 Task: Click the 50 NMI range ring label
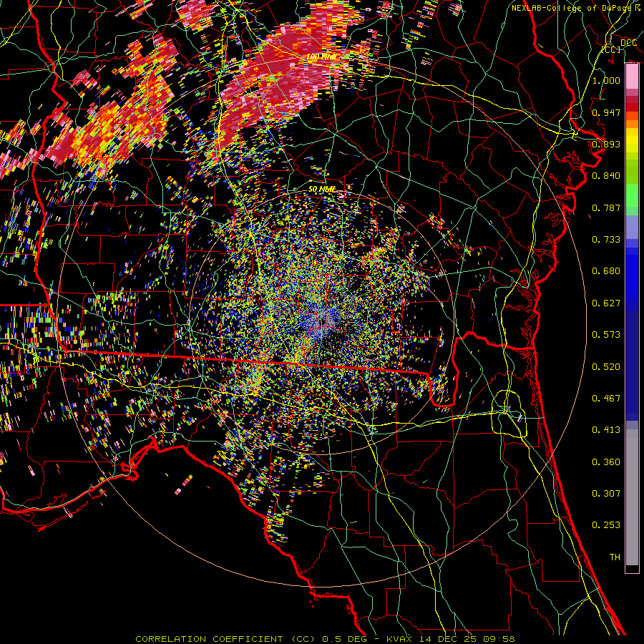[x=323, y=190]
